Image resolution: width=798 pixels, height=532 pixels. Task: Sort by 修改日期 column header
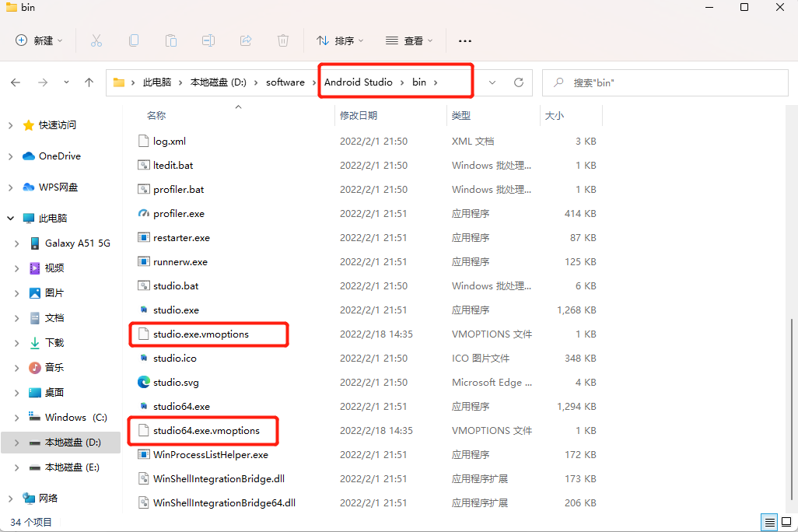click(x=359, y=116)
